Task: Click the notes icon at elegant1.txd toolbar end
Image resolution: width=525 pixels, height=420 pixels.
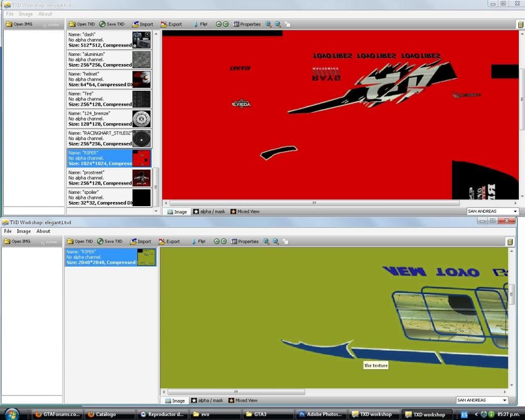Action: click(510, 242)
